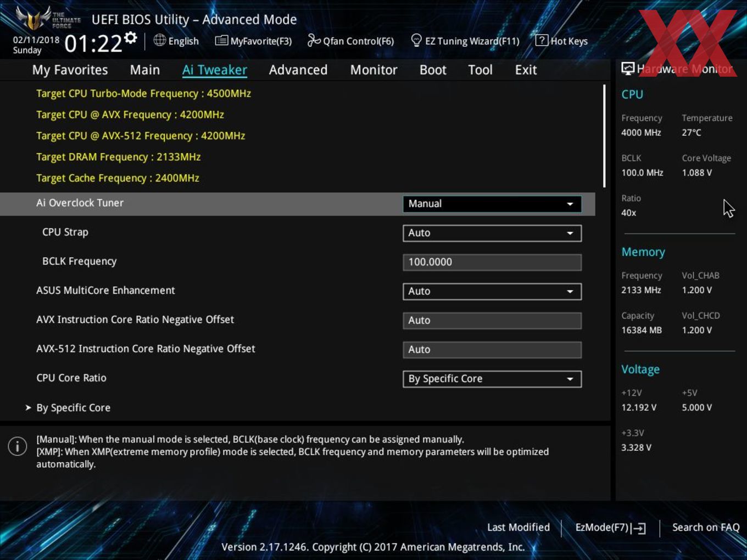Click the CPU frequency value 4000 MHz
The height and width of the screenshot is (560, 747).
coord(641,132)
